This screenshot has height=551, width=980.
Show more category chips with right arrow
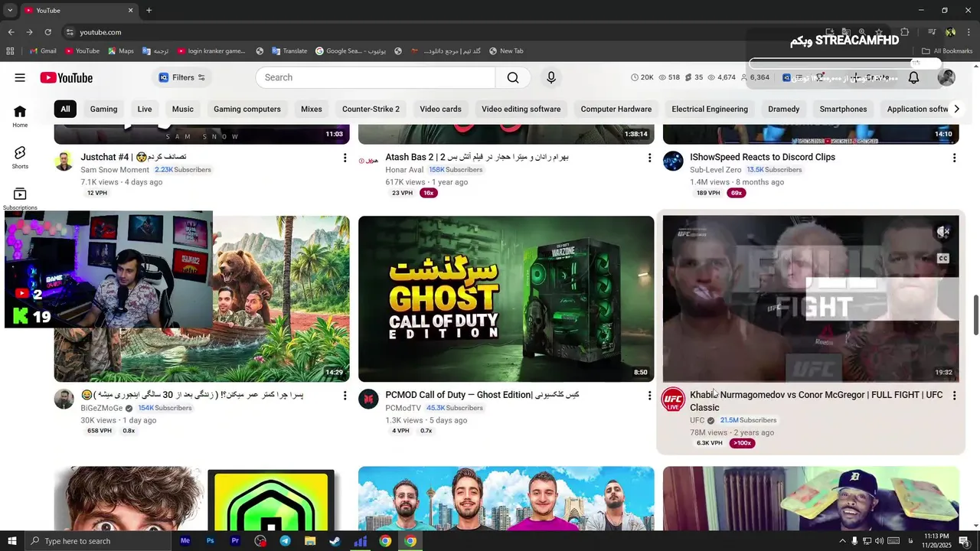click(956, 109)
